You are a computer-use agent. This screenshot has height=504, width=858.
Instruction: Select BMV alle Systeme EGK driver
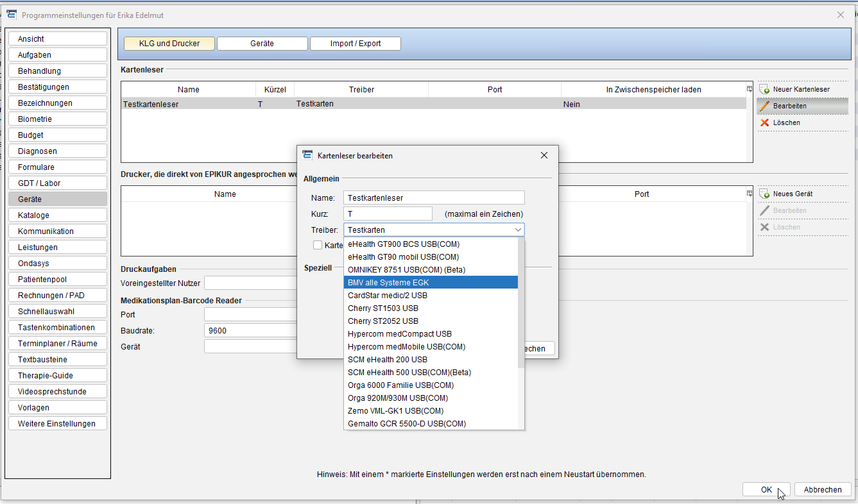(431, 282)
